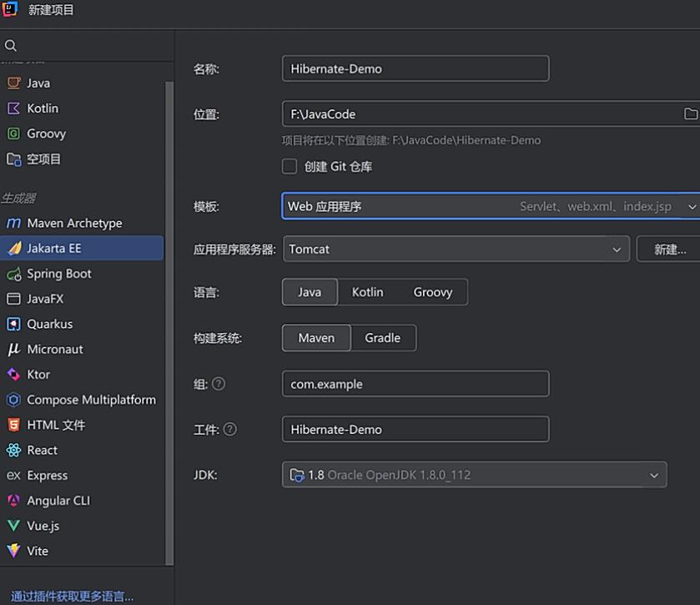This screenshot has width=700, height=605.
Task: Open the JDK 1.8 dropdown
Action: pyautogui.click(x=474, y=475)
